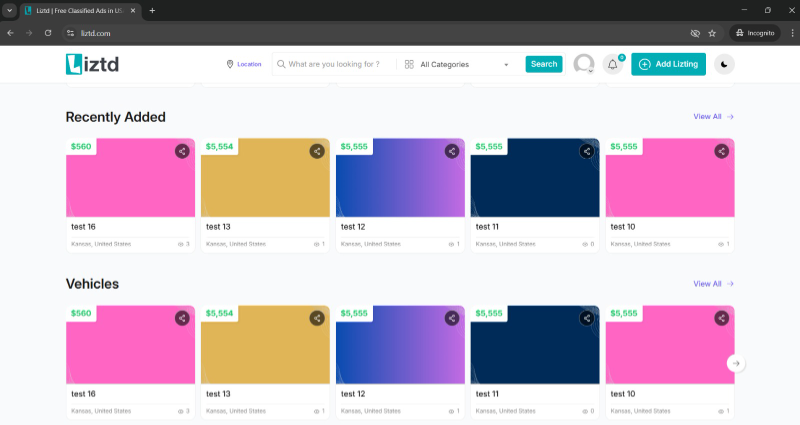800x425 pixels.
Task: Click the Search button
Action: click(544, 64)
